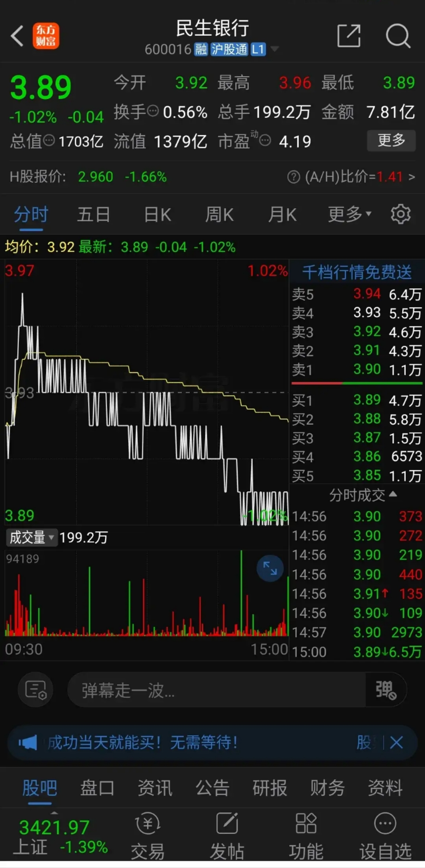Switch to 日K chart tab

(x=157, y=215)
